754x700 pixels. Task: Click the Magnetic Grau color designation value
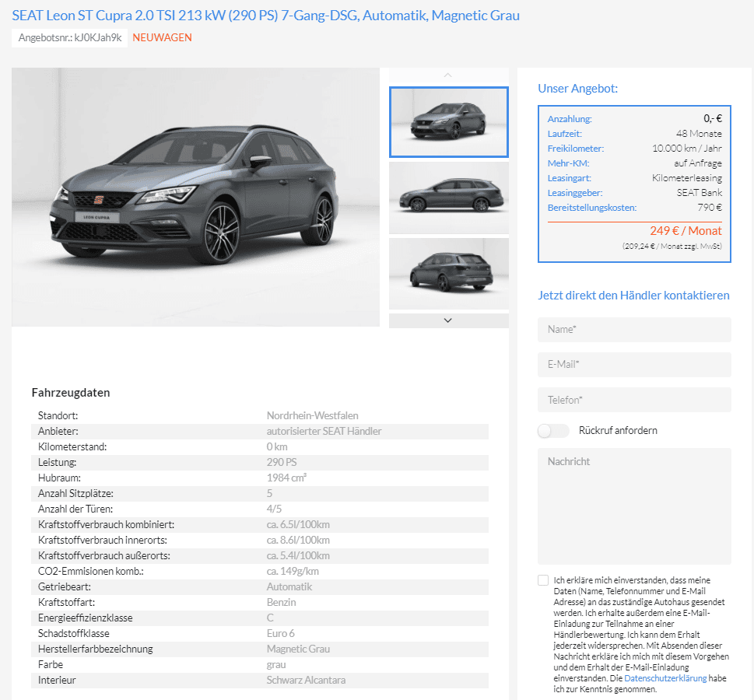pos(298,649)
